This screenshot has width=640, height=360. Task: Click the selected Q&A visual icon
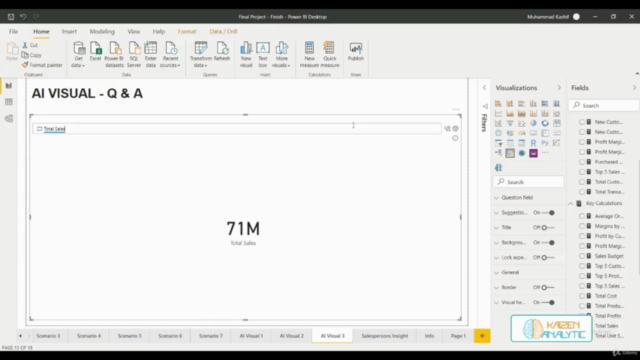(510, 153)
